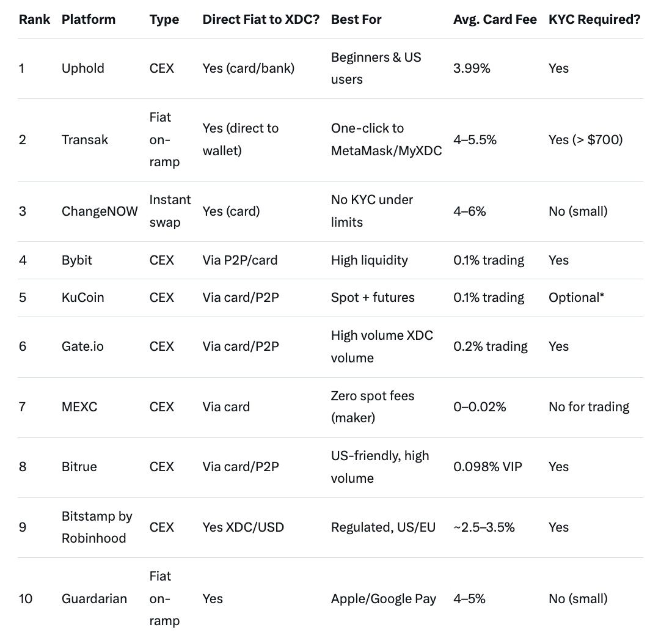Click the ChangeNOW platform cell
The width and height of the screenshot is (672, 638).
(100, 211)
